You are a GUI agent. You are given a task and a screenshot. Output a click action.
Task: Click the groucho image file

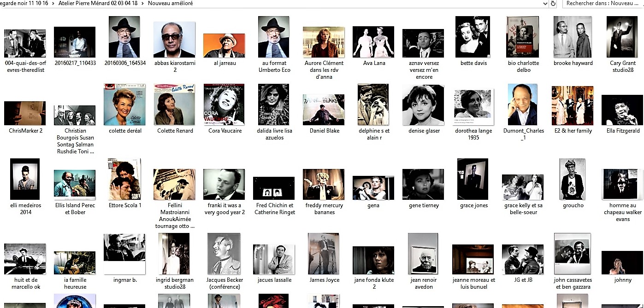(x=573, y=179)
